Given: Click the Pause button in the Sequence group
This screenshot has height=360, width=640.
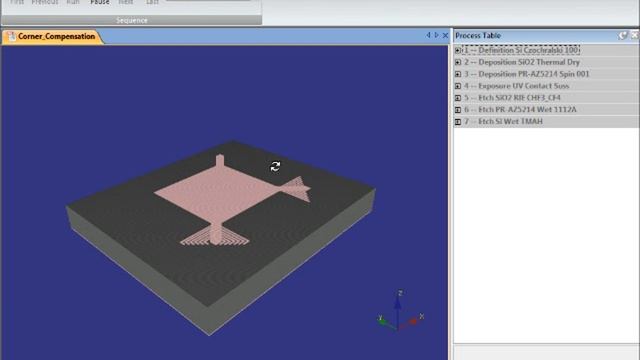Looking at the screenshot, I should tap(100, 2).
